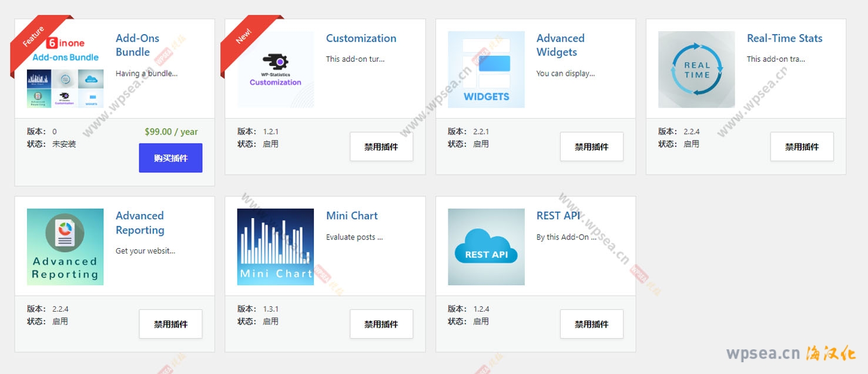Visit the Real-Time Stats title link

click(x=785, y=38)
